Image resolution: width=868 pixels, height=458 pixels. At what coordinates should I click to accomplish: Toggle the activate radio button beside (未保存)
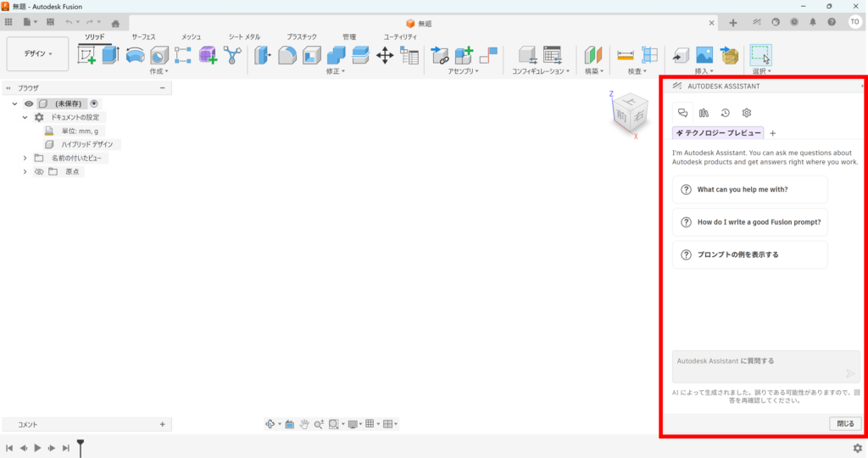(94, 103)
